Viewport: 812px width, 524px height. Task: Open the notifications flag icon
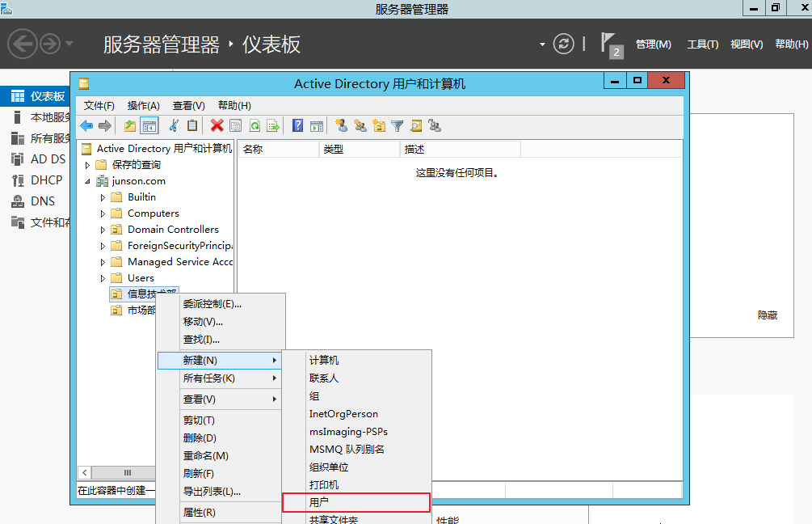click(x=612, y=45)
